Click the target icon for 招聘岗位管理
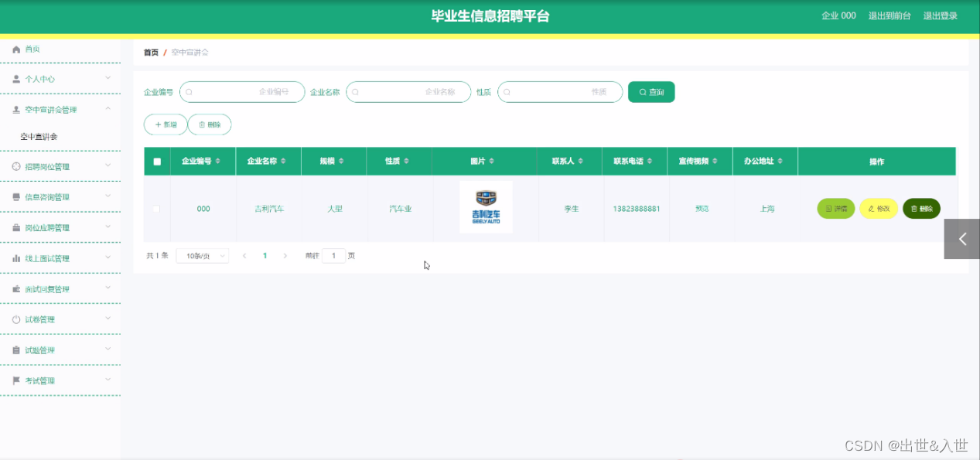 16,166
